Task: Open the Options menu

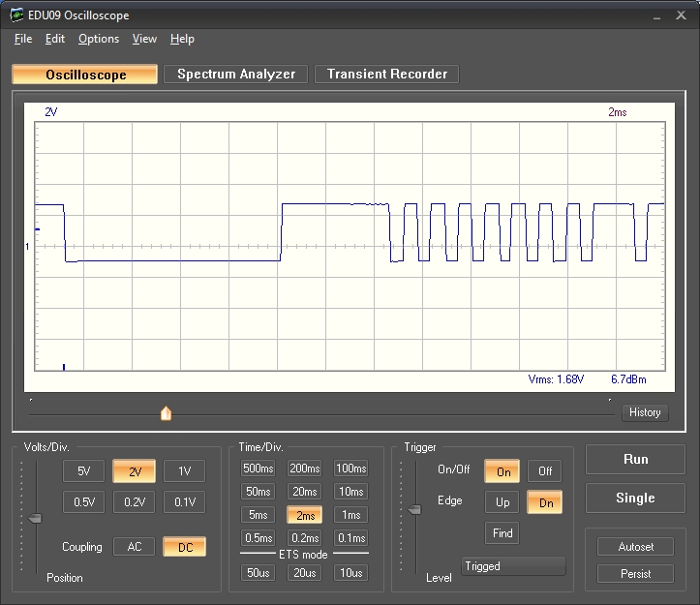Action: [99, 39]
